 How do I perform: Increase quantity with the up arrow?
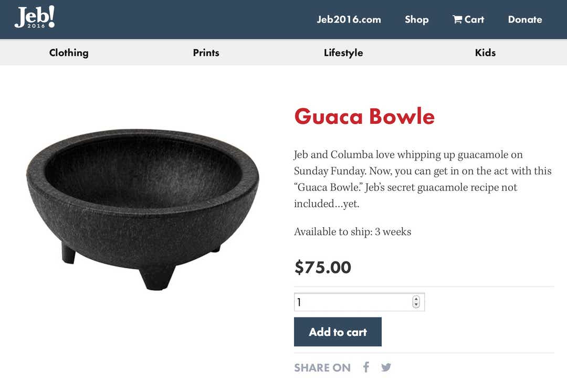click(416, 299)
